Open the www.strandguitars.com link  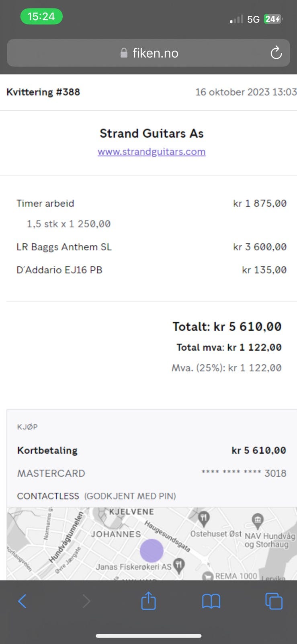[152, 152]
